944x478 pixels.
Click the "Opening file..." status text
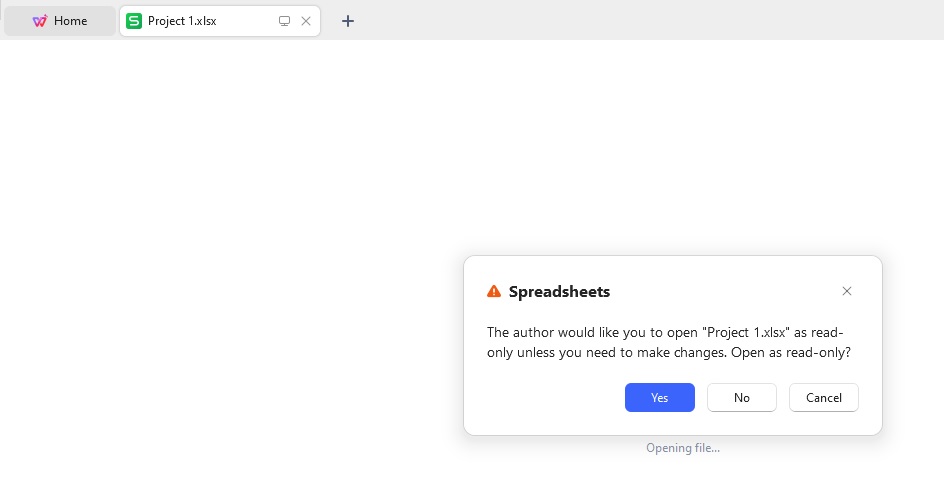click(x=683, y=448)
